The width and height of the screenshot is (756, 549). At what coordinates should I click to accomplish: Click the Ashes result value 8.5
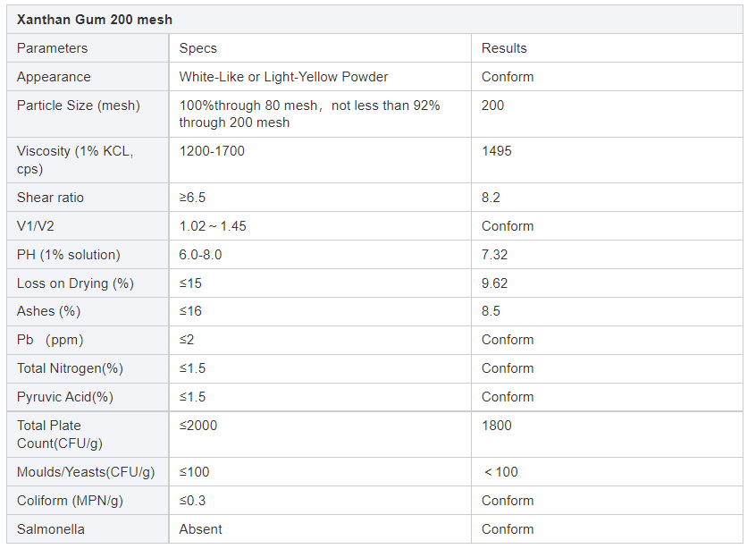(x=491, y=311)
